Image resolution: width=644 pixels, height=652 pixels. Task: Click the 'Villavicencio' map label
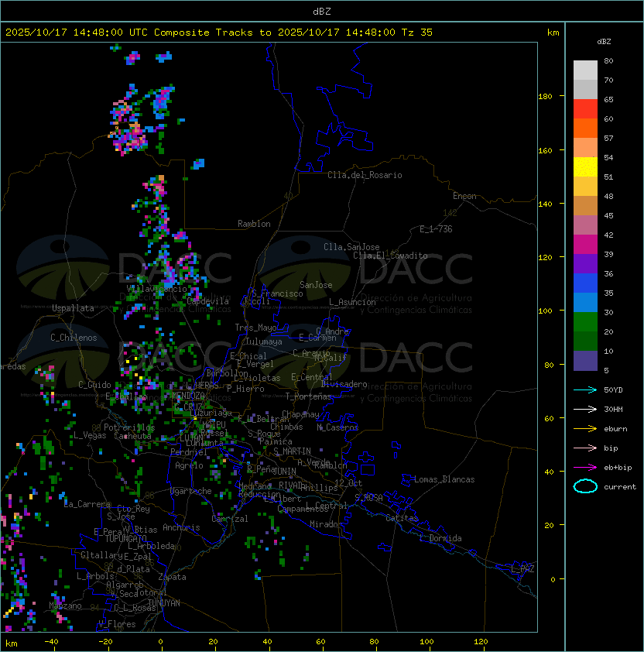156,289
